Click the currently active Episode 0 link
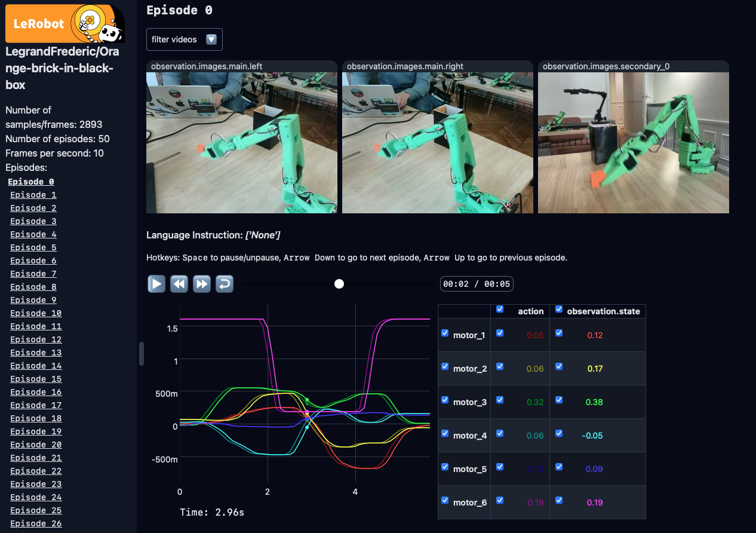756x533 pixels. 30,181
